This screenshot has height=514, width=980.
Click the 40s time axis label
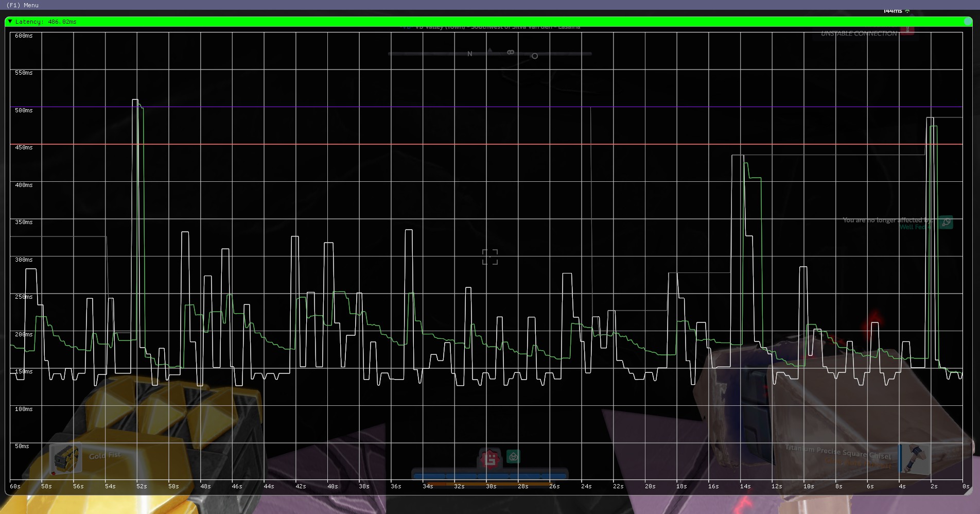[333, 486]
